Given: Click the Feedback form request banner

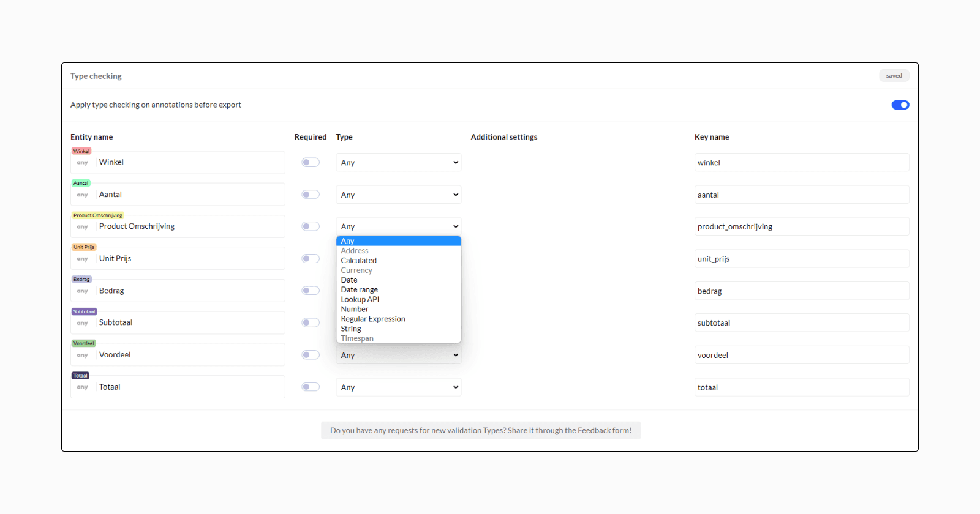Looking at the screenshot, I should (x=481, y=431).
